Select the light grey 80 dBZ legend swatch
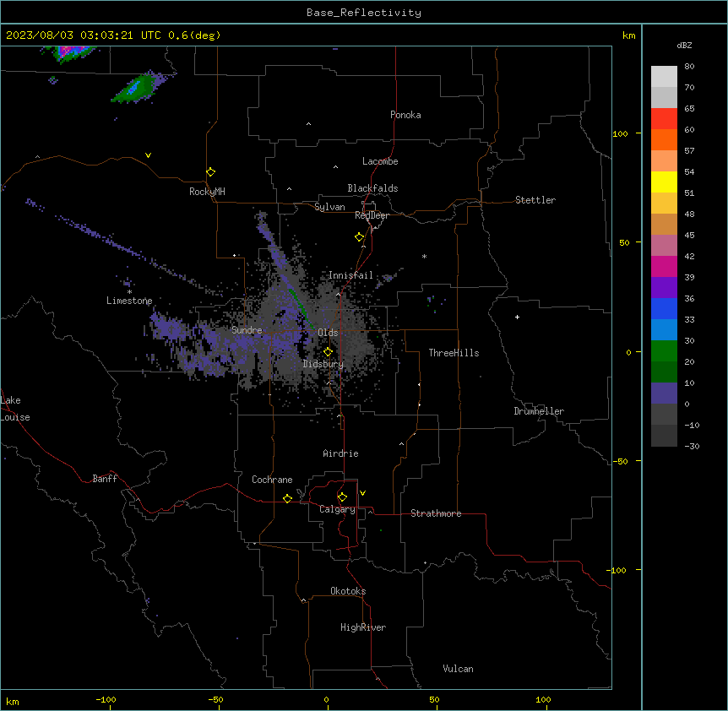Screen dimensions: 728x711 click(x=664, y=77)
